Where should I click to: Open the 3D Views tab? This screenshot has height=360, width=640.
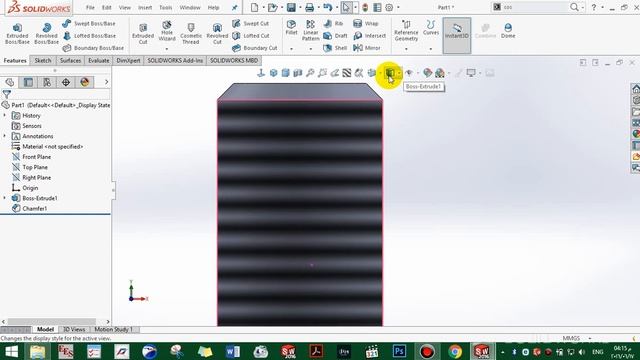point(74,329)
